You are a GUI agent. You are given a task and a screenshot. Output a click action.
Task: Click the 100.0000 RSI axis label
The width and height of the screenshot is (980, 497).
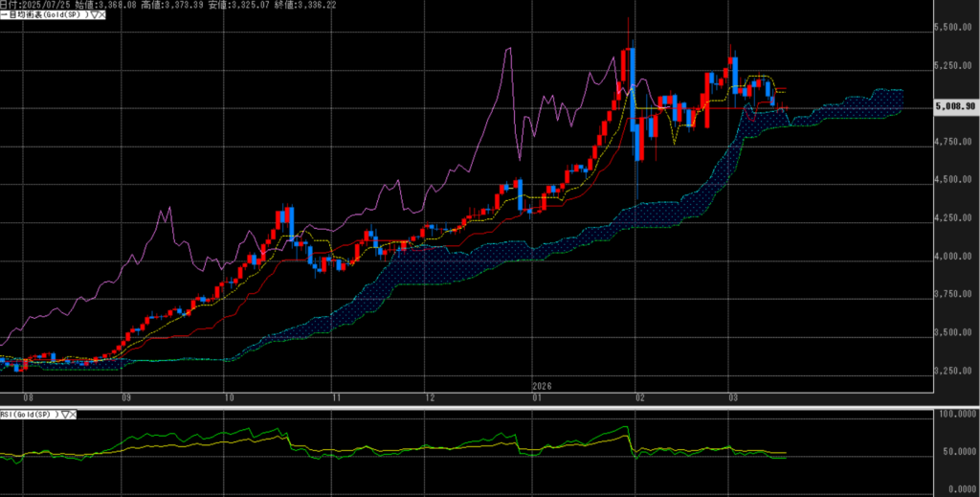tap(955, 416)
